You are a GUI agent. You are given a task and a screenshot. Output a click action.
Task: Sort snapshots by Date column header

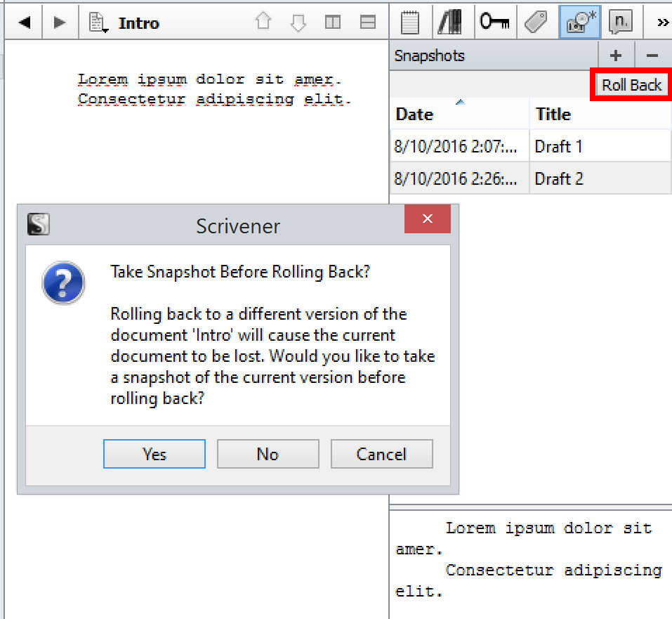pyautogui.click(x=459, y=114)
